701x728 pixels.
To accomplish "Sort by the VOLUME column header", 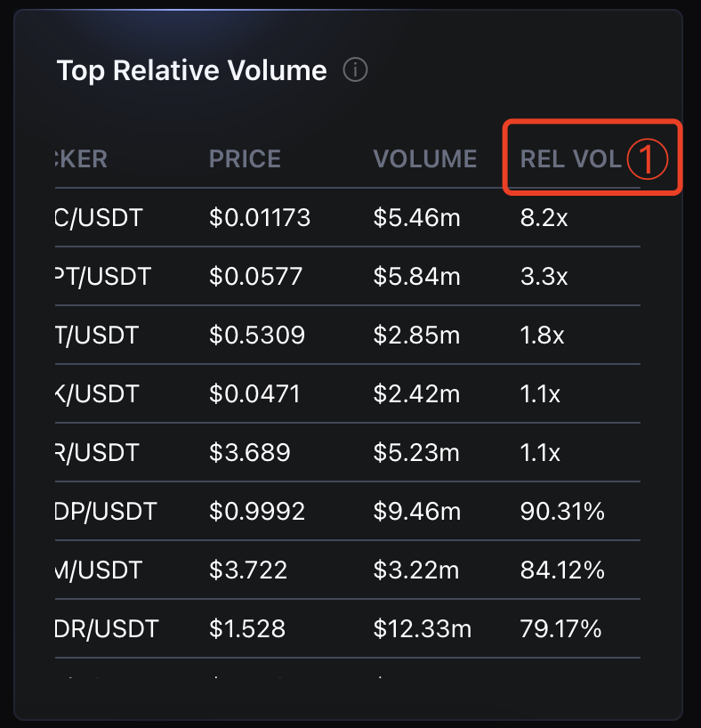I will point(424,158).
